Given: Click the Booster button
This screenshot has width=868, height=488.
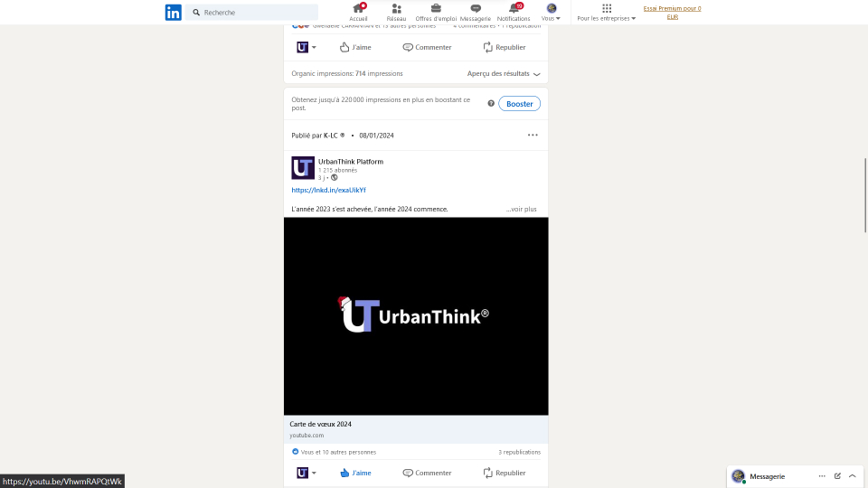Looking at the screenshot, I should click(x=519, y=104).
